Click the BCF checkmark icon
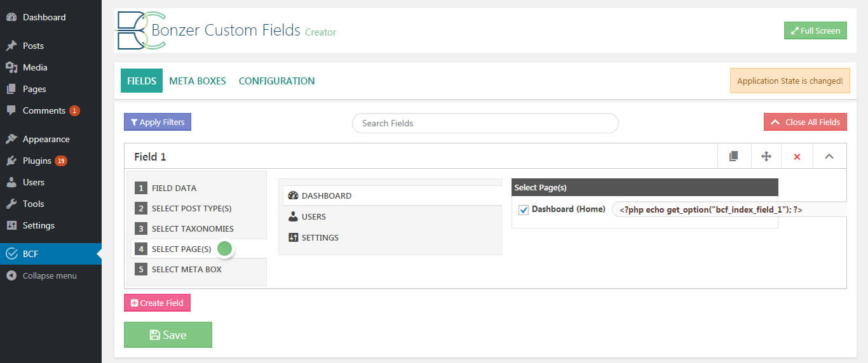Image resolution: width=868 pixels, height=363 pixels. (x=11, y=254)
